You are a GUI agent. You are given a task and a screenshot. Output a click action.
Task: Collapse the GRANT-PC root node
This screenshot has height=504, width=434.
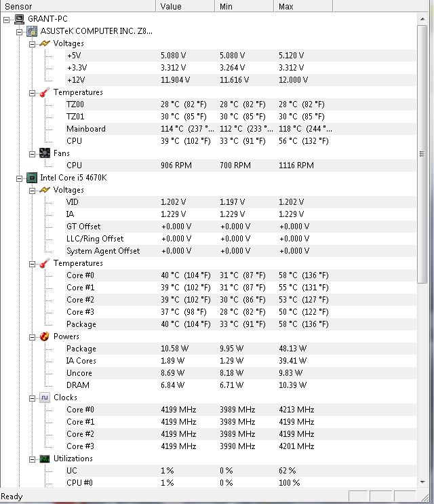tap(6, 20)
